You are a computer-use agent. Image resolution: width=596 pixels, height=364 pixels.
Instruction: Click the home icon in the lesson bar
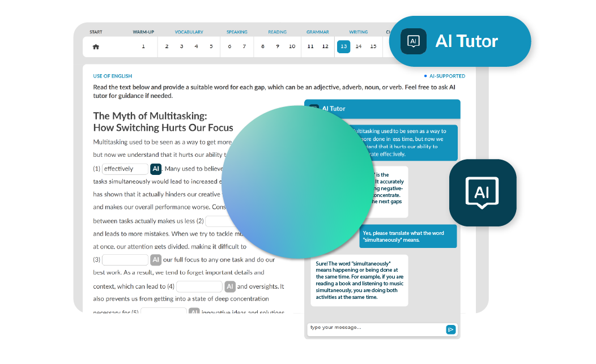[x=96, y=47]
